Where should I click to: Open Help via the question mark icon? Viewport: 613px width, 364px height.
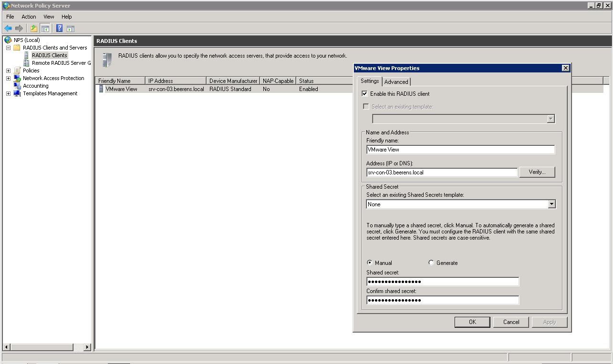point(59,28)
